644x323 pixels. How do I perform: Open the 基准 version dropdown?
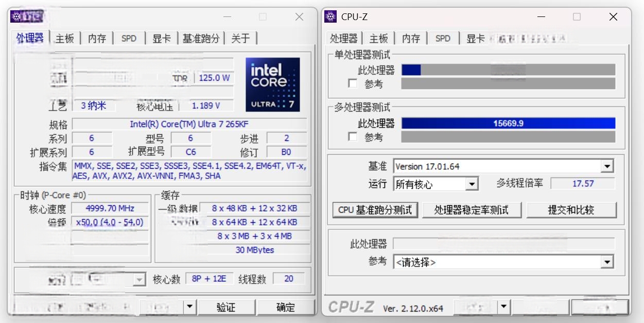[607, 166]
